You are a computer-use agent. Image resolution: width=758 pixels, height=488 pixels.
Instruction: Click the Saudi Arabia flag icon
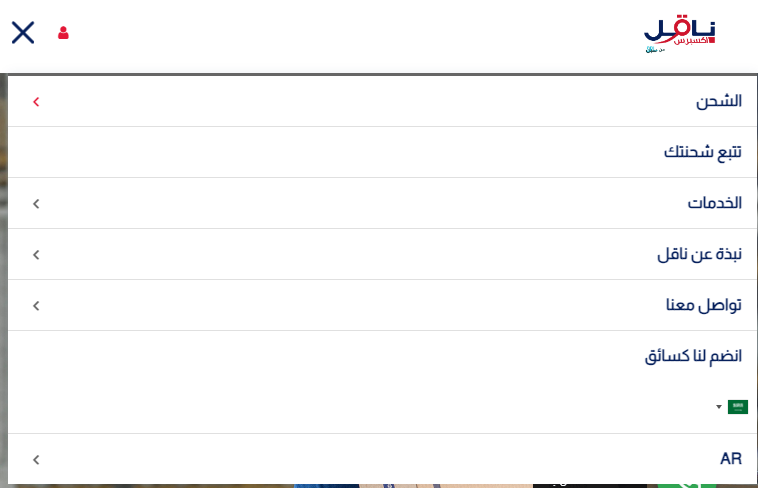click(738, 407)
